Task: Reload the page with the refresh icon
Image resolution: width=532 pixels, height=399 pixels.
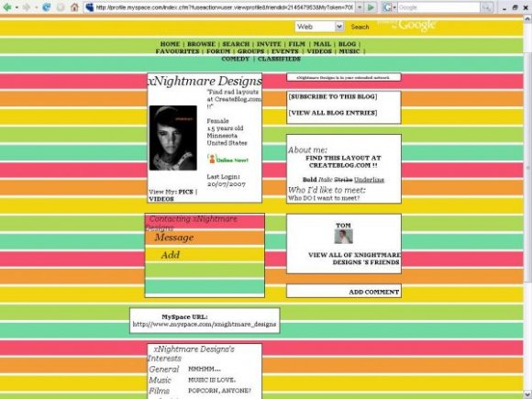Action: [x=46, y=7]
